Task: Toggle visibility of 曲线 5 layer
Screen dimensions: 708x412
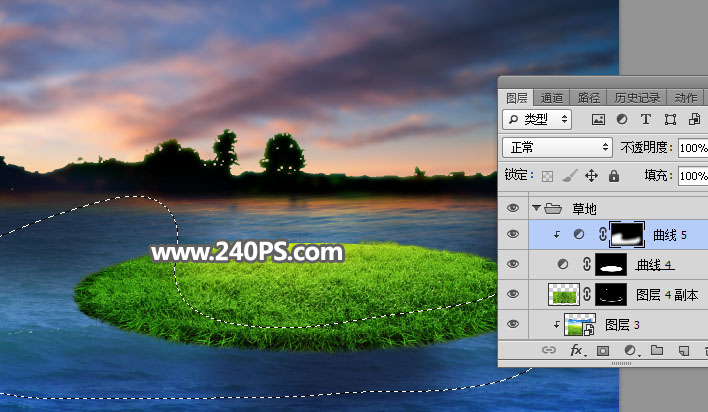Action: [x=513, y=234]
